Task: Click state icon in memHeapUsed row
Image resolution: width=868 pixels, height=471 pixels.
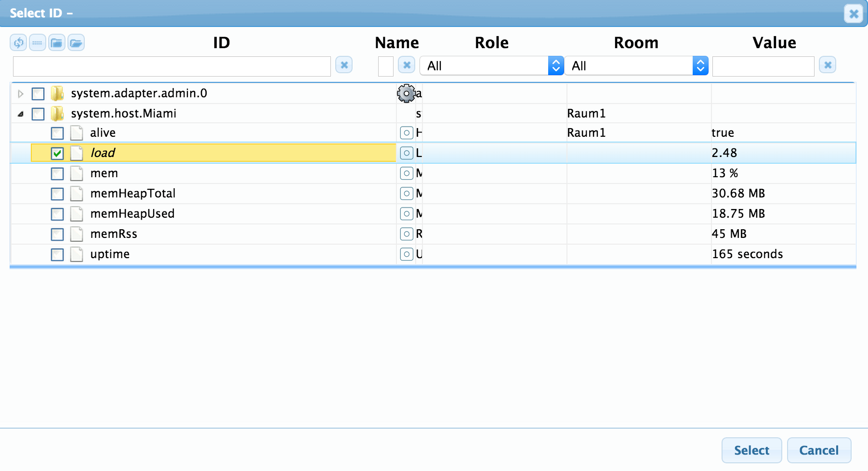Action: pyautogui.click(x=407, y=213)
